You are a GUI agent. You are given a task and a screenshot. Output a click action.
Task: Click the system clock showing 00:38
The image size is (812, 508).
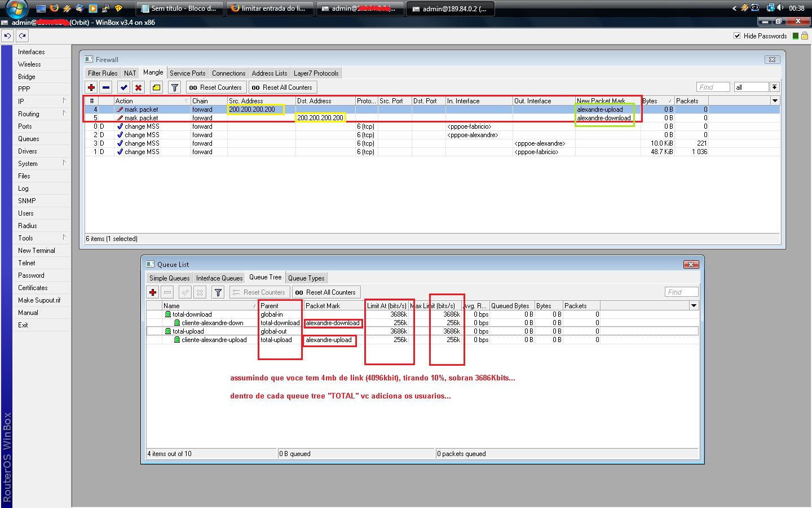[797, 8]
